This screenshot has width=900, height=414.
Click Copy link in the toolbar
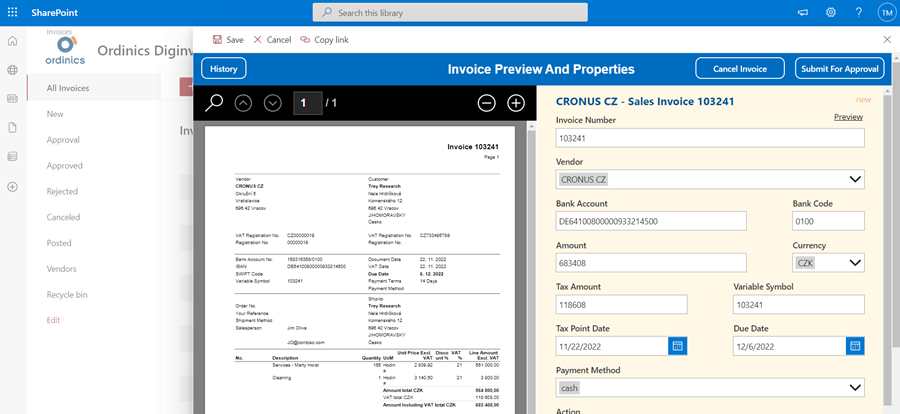(324, 40)
